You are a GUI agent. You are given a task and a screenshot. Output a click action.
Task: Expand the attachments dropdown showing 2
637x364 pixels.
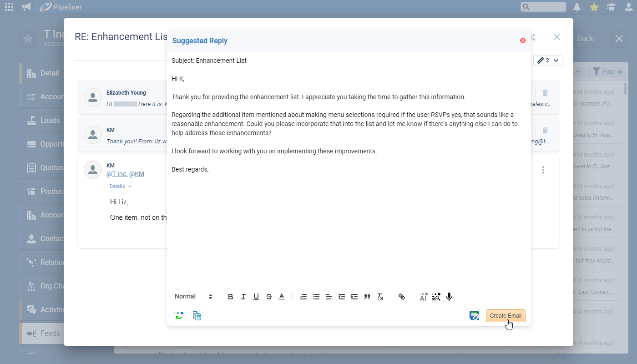548,61
